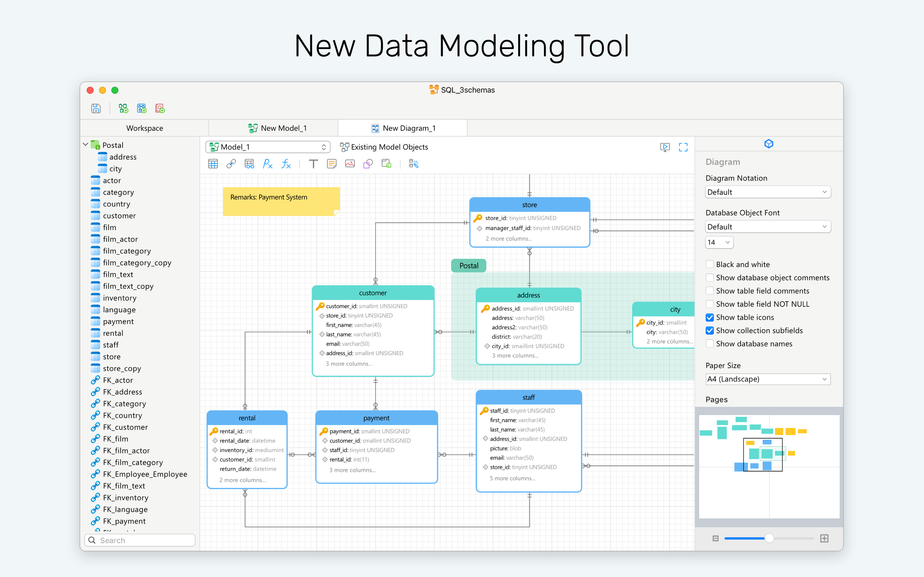Viewport: 924px width, 577px height.
Task: Click the auto layout icon
Action: (x=414, y=164)
